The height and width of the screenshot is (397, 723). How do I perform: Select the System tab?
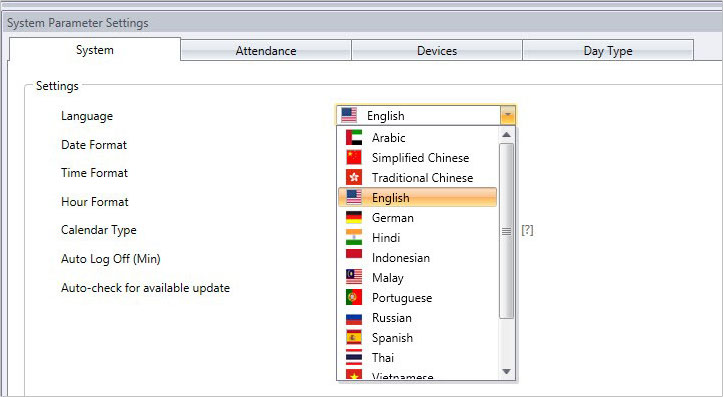click(x=95, y=50)
